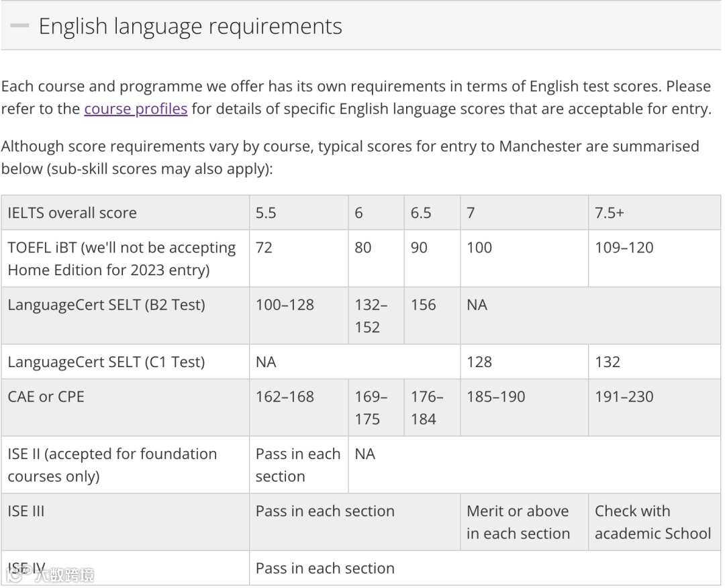This screenshot has width=725, height=588.
Task: Click the watermark logo at bottom-left
Action: [x=50, y=573]
